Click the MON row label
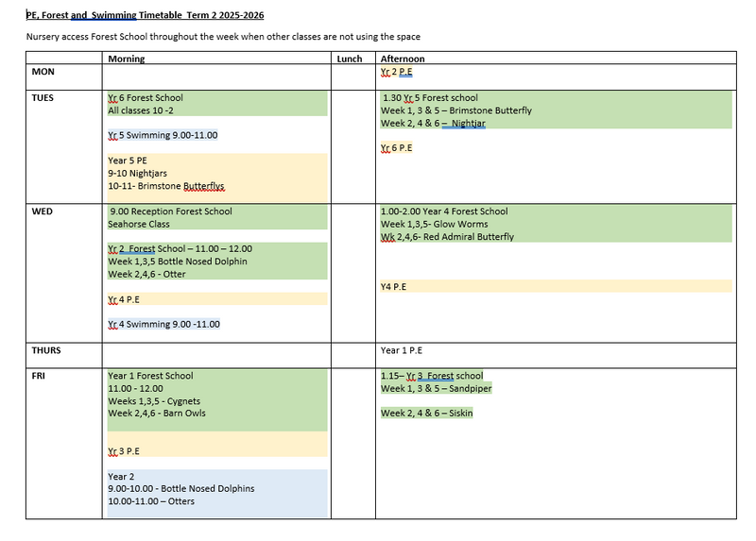The width and height of the screenshot is (756, 541). coord(43,72)
